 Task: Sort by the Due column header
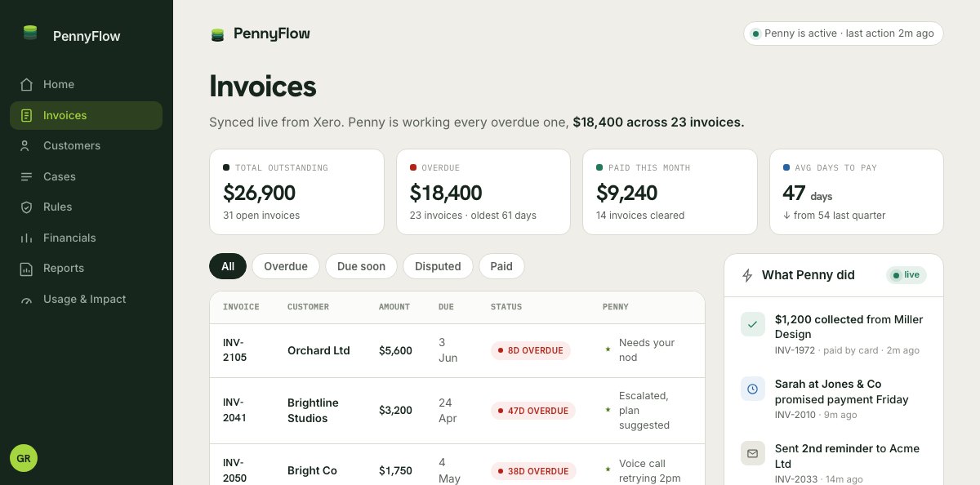pyautogui.click(x=446, y=307)
